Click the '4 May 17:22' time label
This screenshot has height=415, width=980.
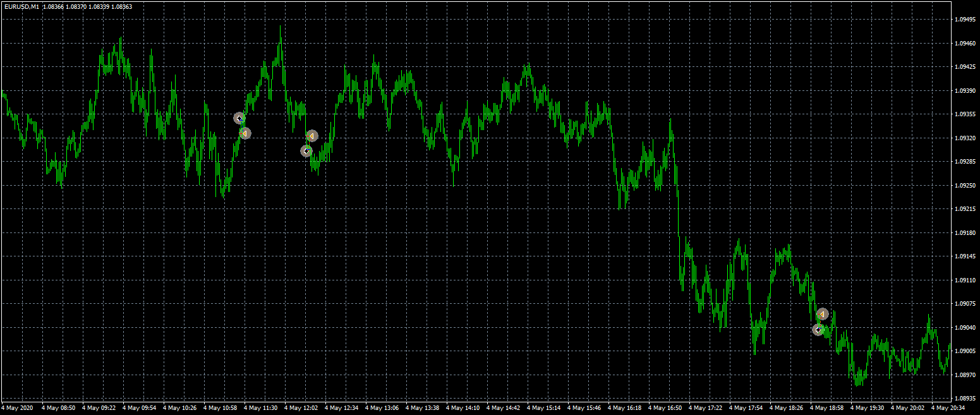pyautogui.click(x=706, y=409)
